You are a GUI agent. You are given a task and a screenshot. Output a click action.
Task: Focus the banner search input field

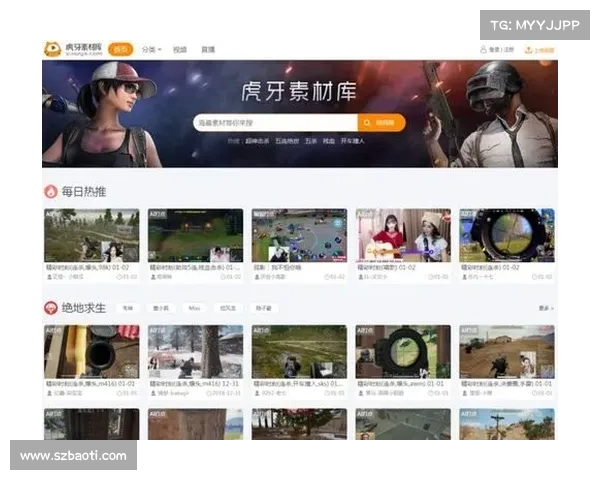(276, 122)
